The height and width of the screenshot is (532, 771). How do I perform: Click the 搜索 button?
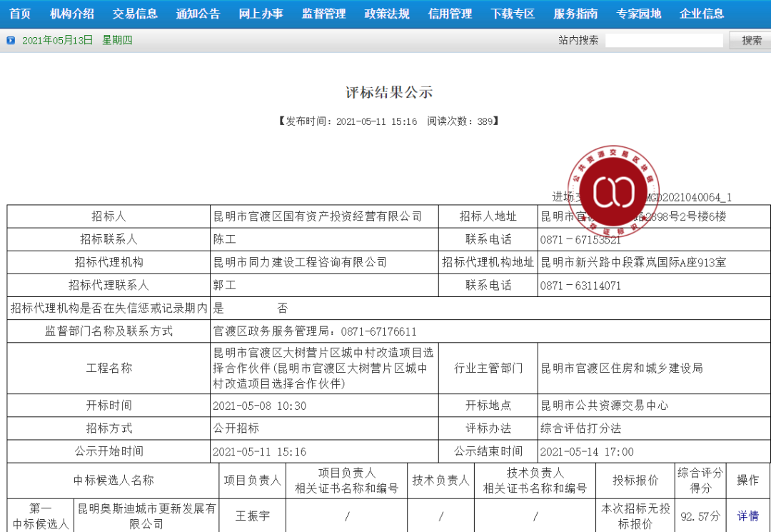(751, 40)
